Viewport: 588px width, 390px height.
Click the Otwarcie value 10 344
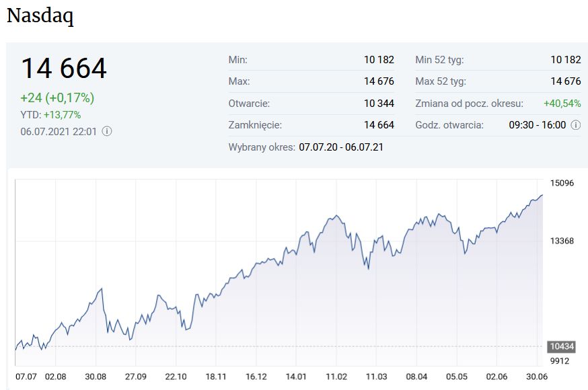[379, 104]
